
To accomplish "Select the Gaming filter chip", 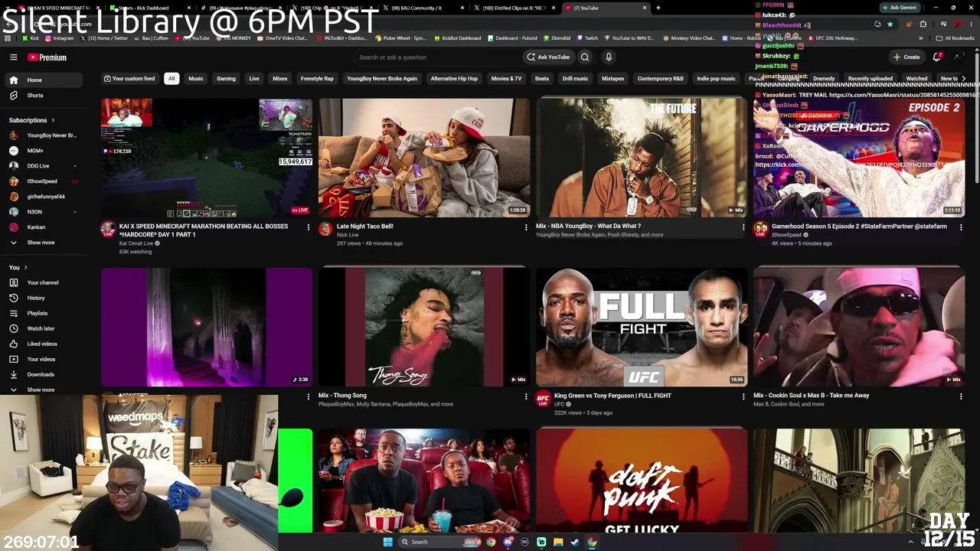I will [226, 78].
